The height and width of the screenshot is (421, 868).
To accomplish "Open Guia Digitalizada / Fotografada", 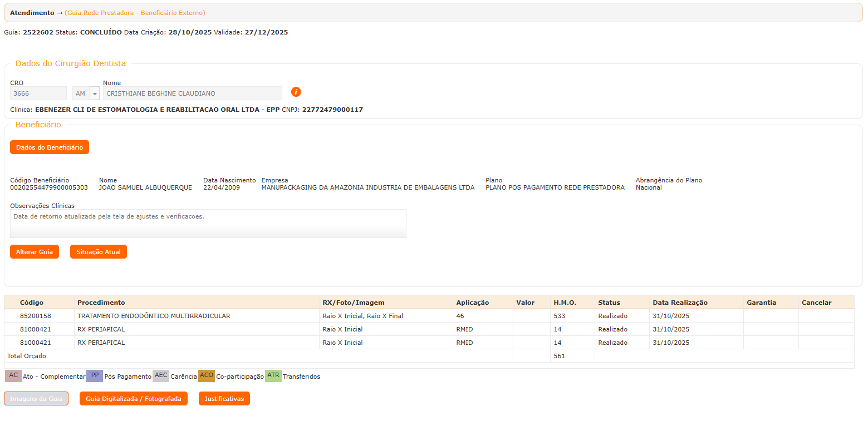I will point(134,399).
